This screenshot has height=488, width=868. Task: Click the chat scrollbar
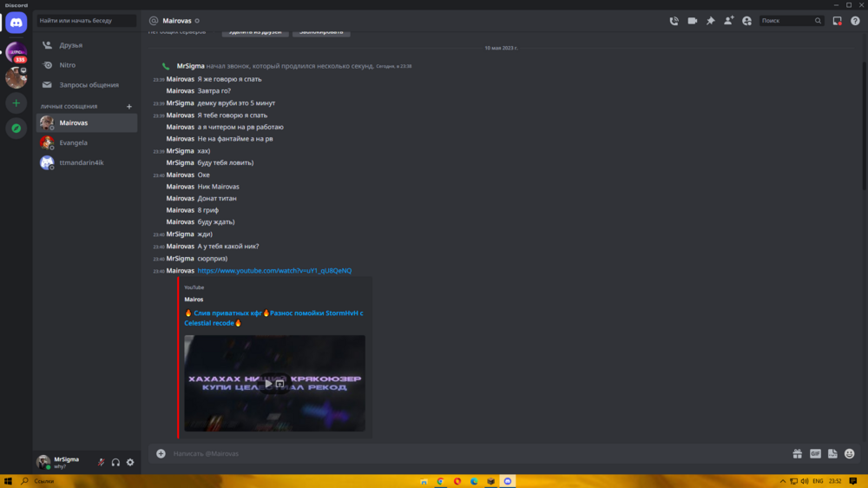tap(865, 125)
